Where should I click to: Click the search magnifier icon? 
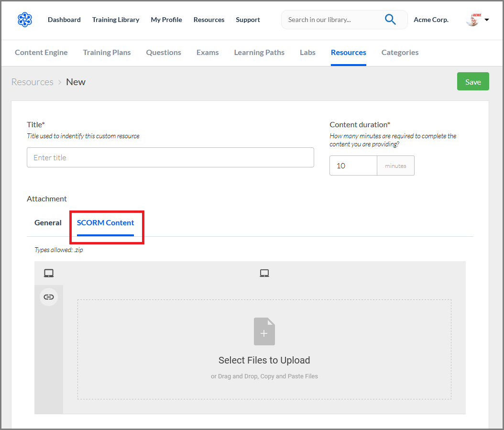coord(390,20)
